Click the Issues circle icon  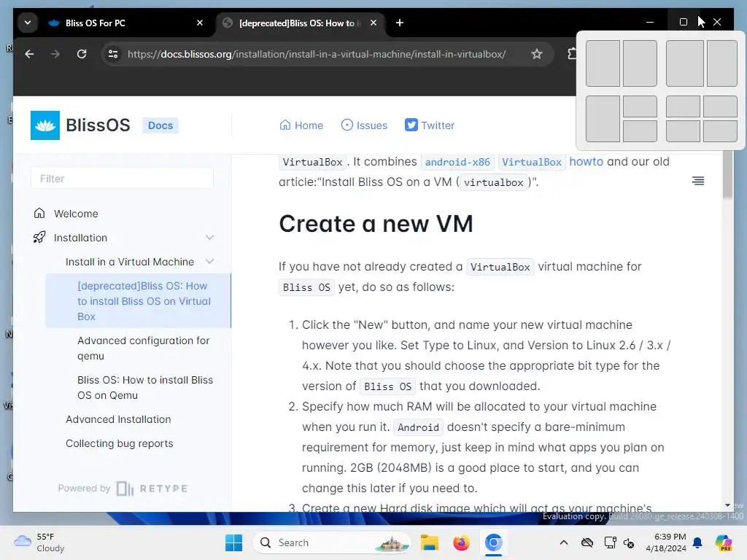(x=347, y=125)
